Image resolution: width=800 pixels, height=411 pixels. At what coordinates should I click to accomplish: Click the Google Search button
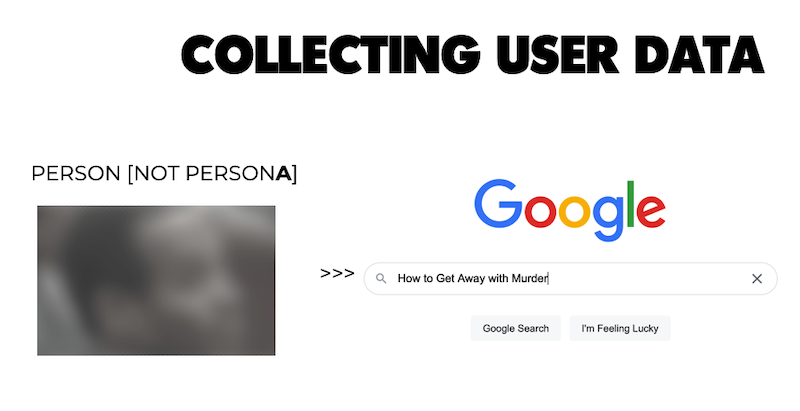(516, 328)
